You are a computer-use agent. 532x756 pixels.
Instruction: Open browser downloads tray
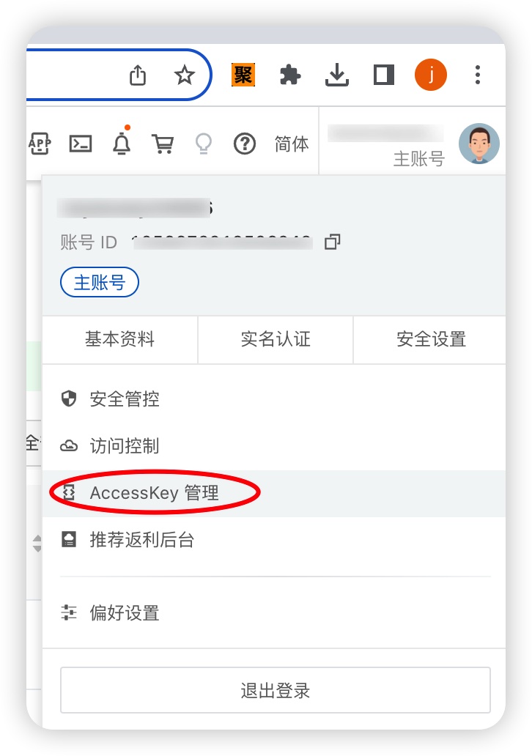(x=336, y=75)
